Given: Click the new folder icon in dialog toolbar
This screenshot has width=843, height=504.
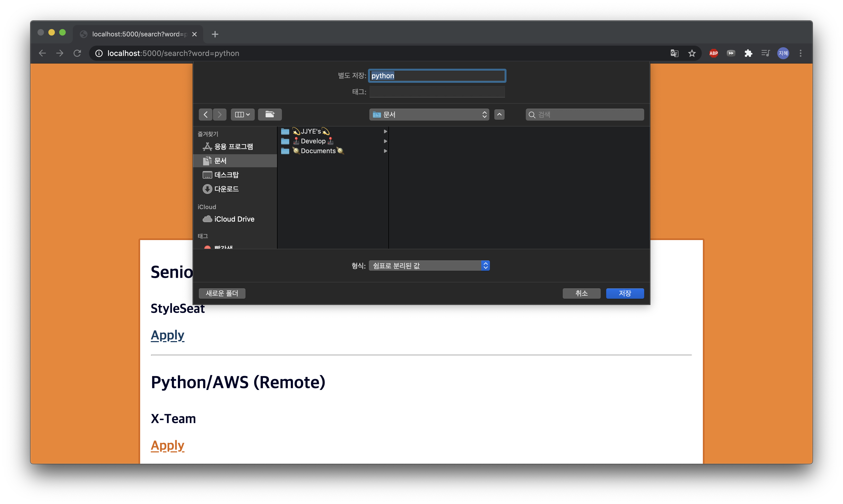Looking at the screenshot, I should pos(270,114).
